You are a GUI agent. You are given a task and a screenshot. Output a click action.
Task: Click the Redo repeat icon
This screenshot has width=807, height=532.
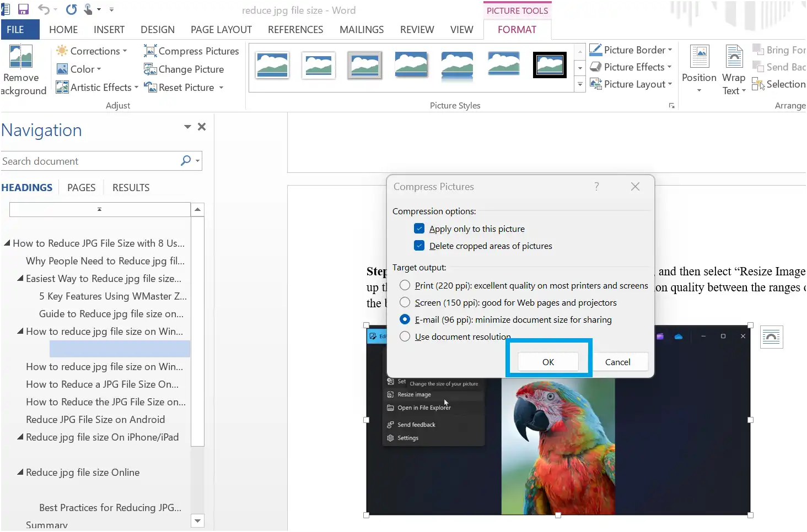[71, 9]
